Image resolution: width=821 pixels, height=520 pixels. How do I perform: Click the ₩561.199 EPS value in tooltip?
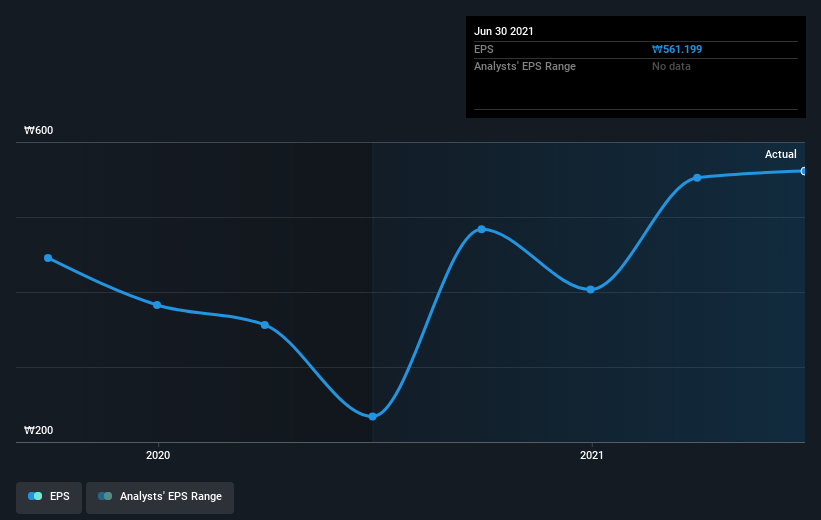click(677, 49)
